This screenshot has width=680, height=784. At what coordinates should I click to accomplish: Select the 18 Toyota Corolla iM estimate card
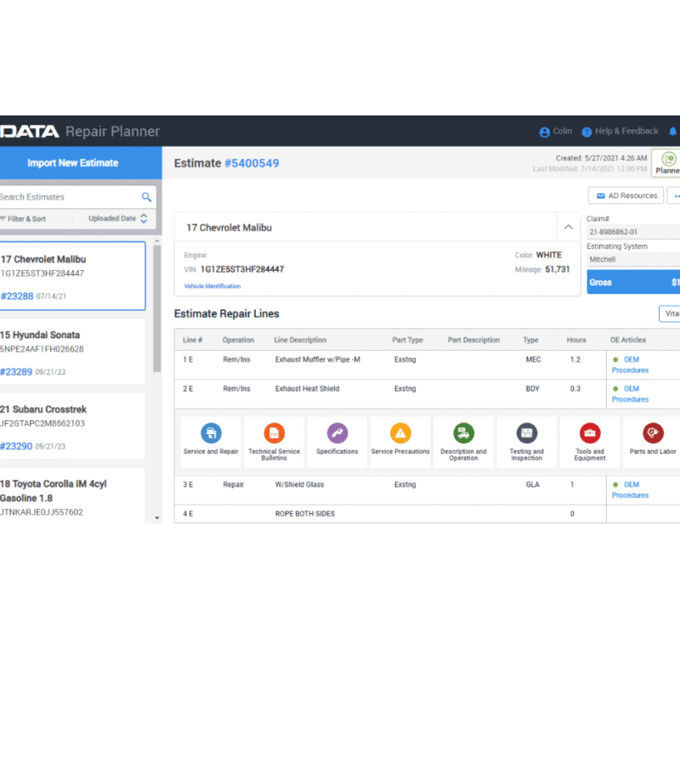(72, 495)
